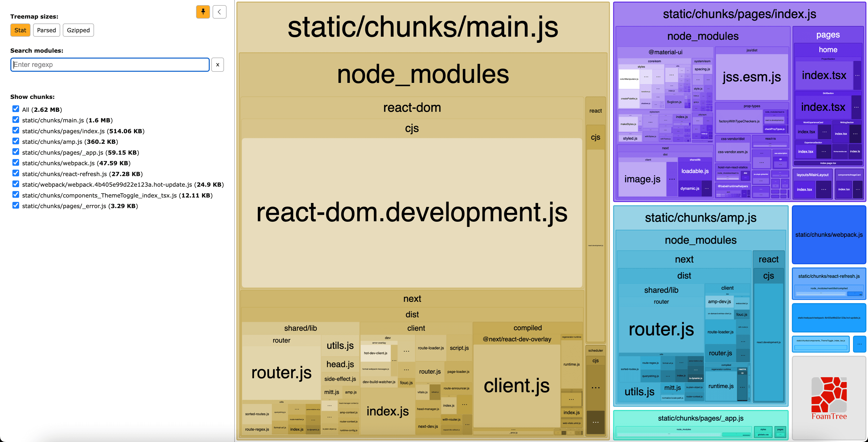
Task: Clear the search with the x button
Action: [218, 65]
